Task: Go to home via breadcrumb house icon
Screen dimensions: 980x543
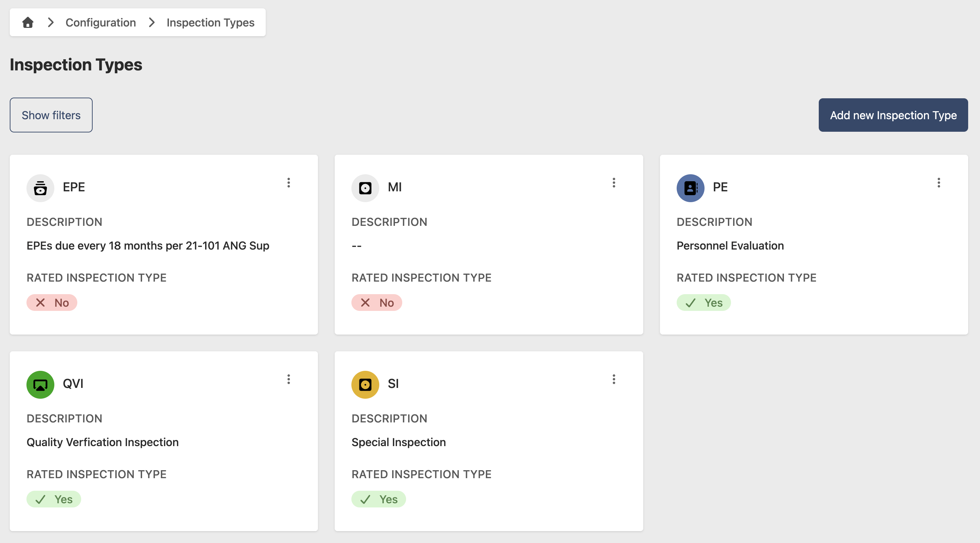Action: (x=28, y=22)
